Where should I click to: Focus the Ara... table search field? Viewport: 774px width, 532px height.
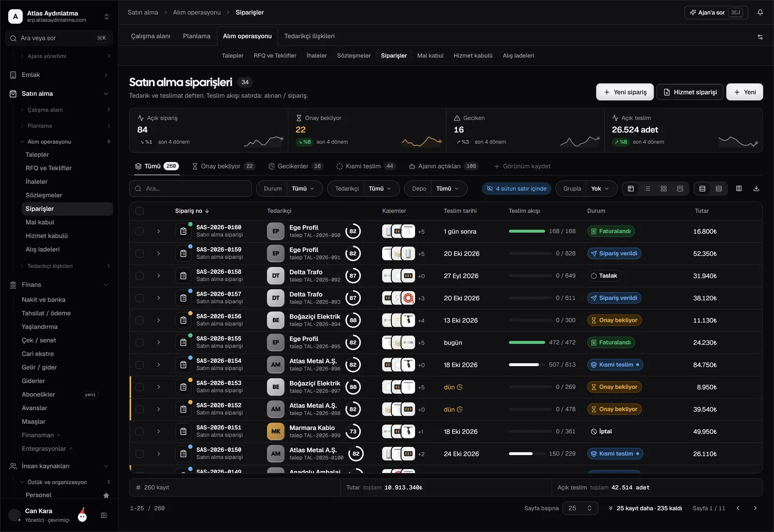(191, 189)
